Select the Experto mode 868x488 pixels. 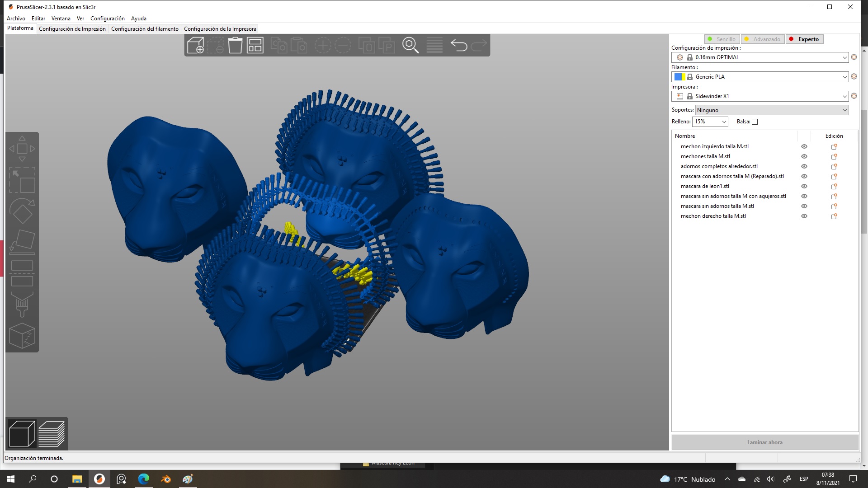(805, 39)
